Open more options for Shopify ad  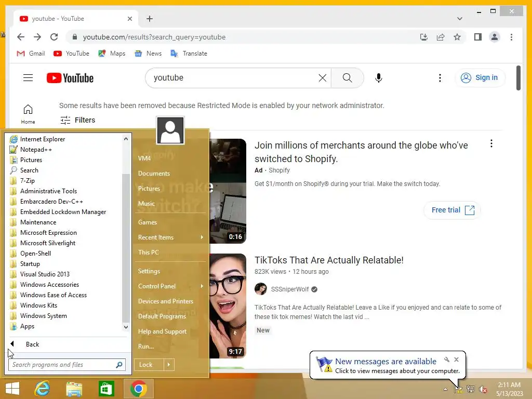pyautogui.click(x=491, y=143)
